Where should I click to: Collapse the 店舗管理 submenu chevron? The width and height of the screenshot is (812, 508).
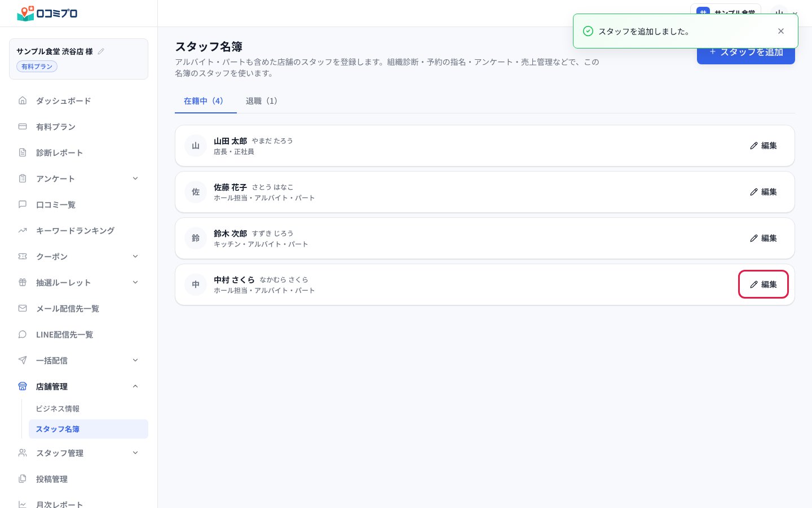(135, 386)
